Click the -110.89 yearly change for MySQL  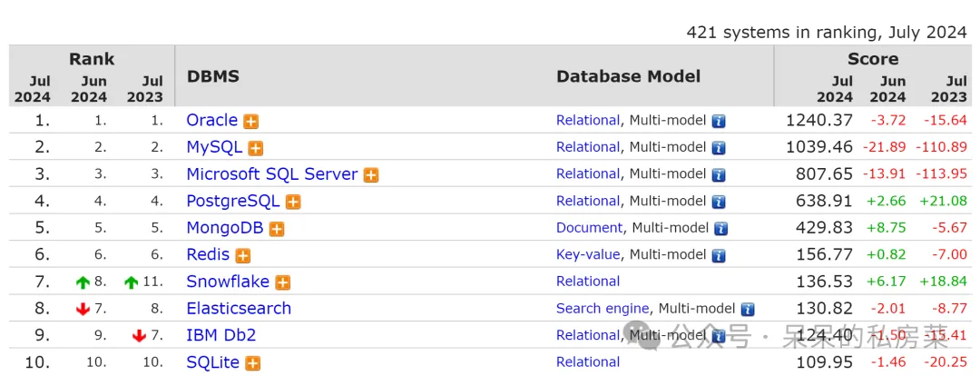point(942,147)
